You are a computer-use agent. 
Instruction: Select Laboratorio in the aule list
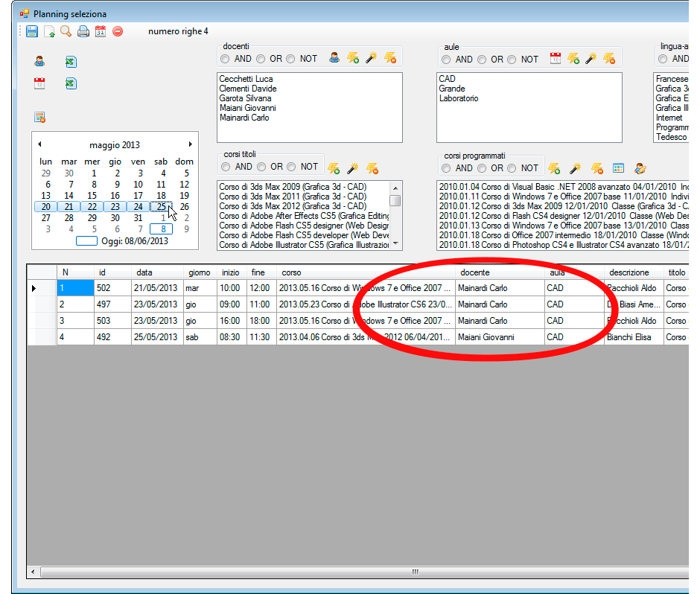459,98
